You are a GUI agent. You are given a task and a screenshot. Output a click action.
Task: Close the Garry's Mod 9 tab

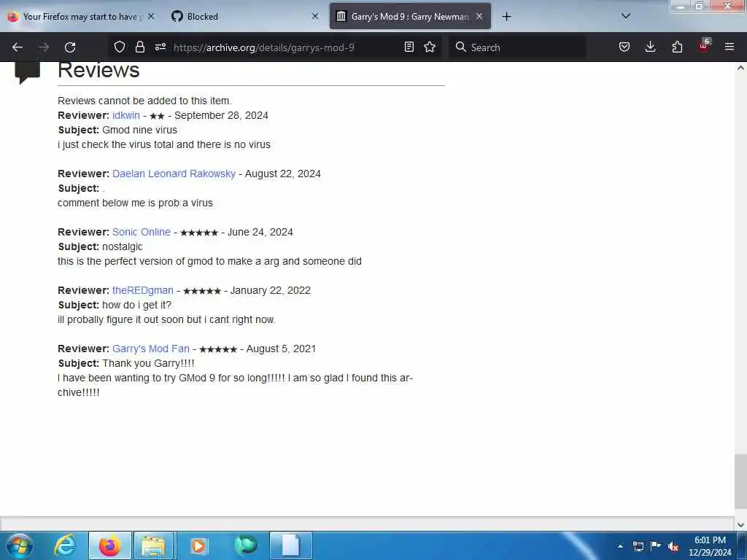pos(479,17)
